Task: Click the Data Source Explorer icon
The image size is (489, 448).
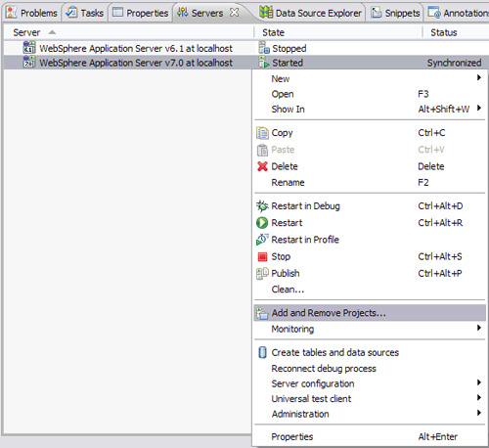Action: (x=266, y=13)
